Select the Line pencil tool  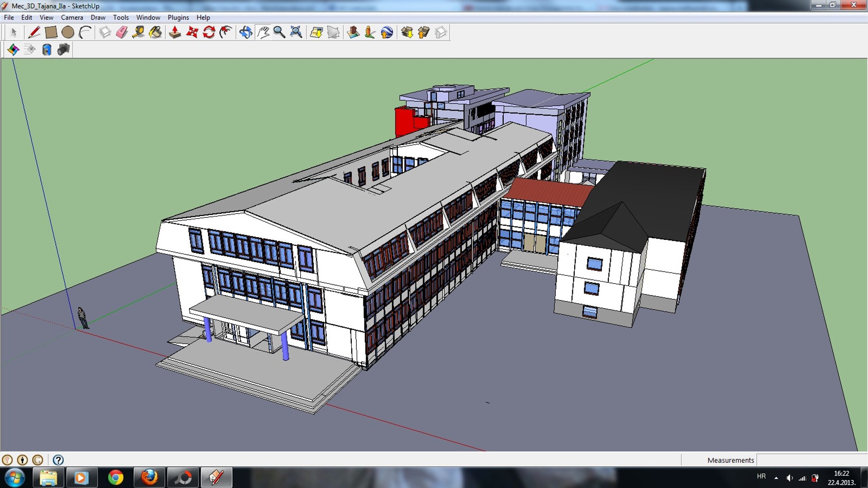(x=34, y=33)
